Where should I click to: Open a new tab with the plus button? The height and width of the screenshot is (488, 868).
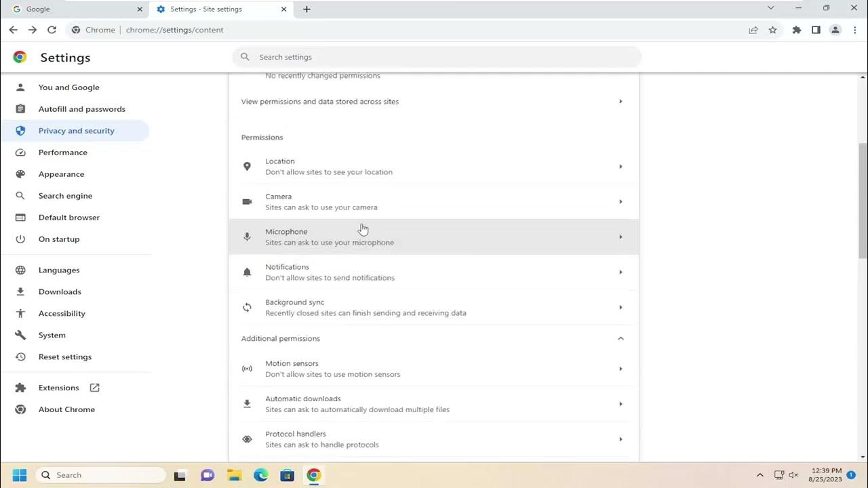[307, 9]
